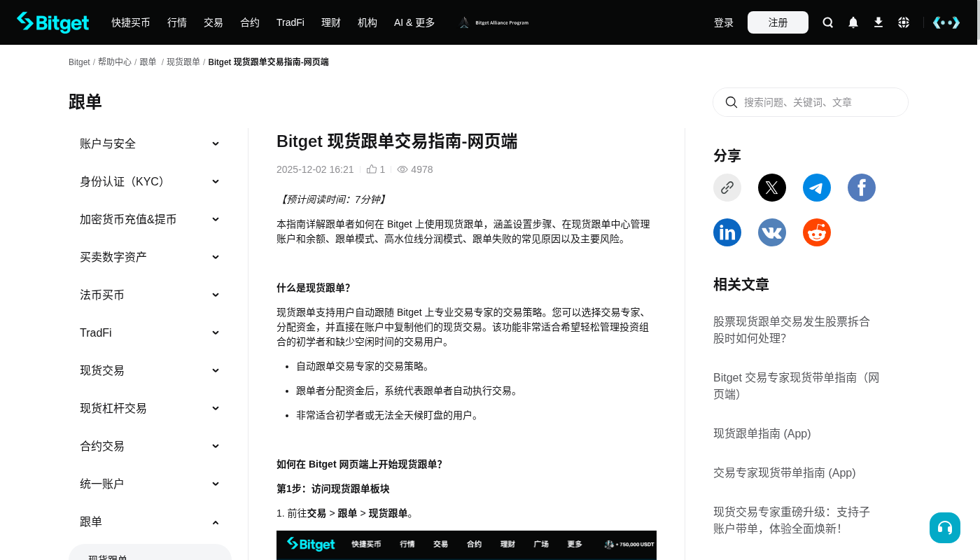This screenshot has width=980, height=560.
Task: Open TradFi in top navigation
Action: pos(290,22)
